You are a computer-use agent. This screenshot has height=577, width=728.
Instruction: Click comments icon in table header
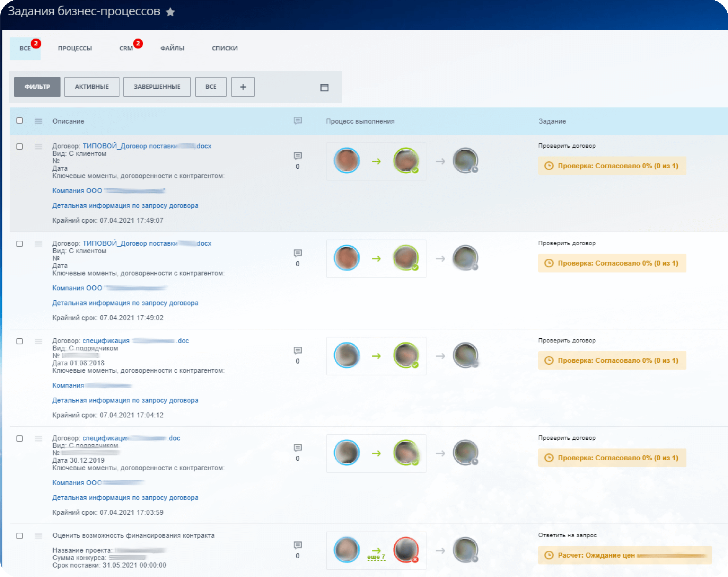[x=297, y=121]
